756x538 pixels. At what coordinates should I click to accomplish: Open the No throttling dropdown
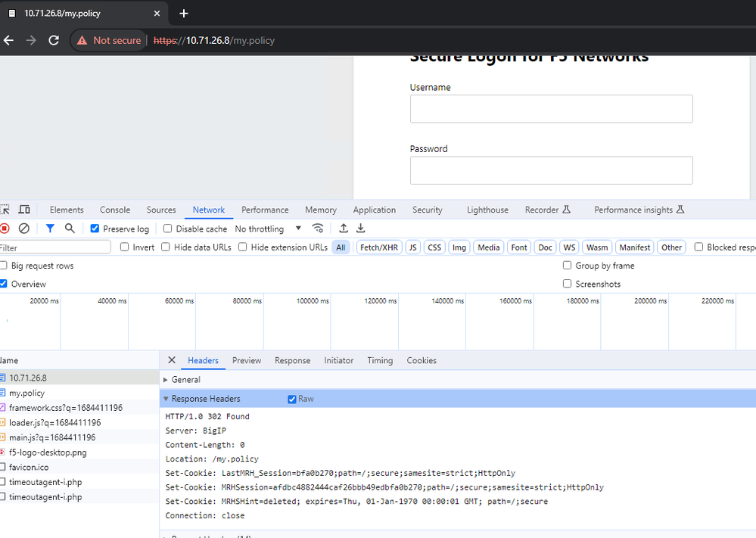[268, 229]
